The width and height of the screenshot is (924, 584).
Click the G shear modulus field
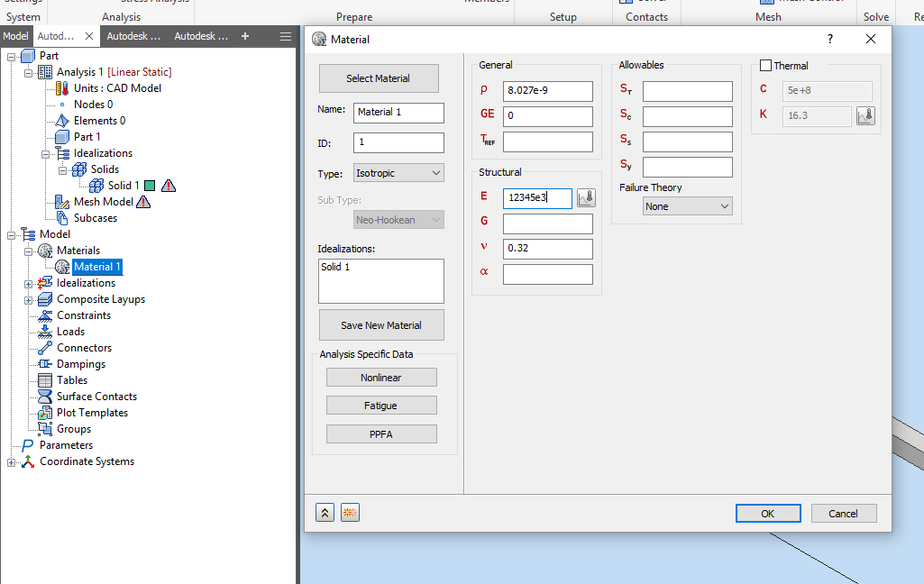click(547, 224)
